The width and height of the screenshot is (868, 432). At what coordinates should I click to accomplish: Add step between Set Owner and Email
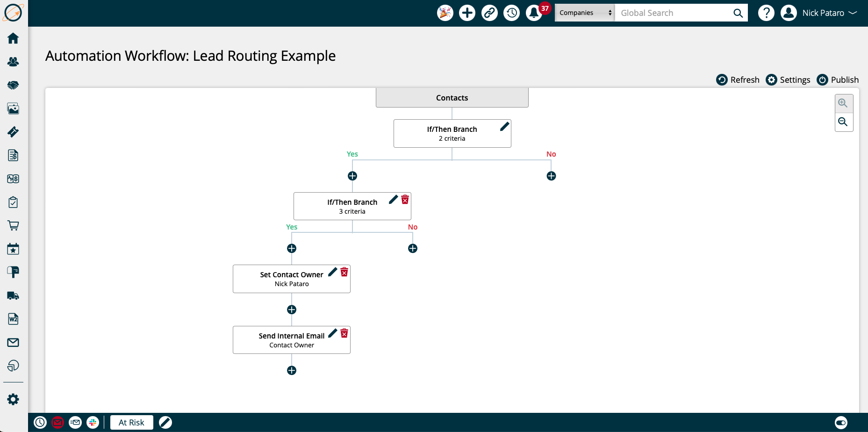(x=292, y=310)
